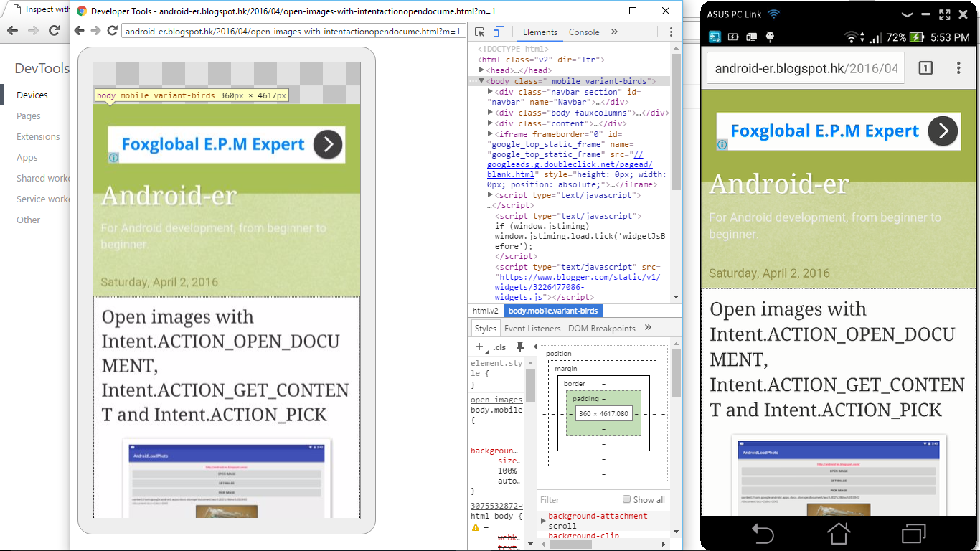Click the computed styles Filter field
The image size is (980, 551).
(578, 499)
